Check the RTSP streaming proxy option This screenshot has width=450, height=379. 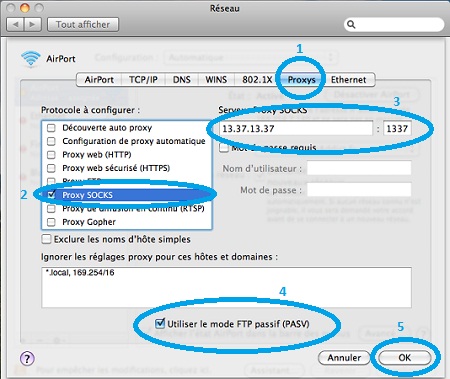click(x=51, y=209)
